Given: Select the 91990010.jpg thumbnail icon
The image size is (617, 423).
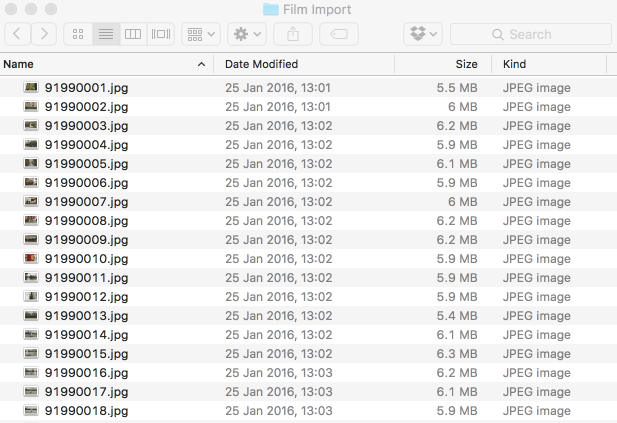Looking at the screenshot, I should click(x=31, y=259).
